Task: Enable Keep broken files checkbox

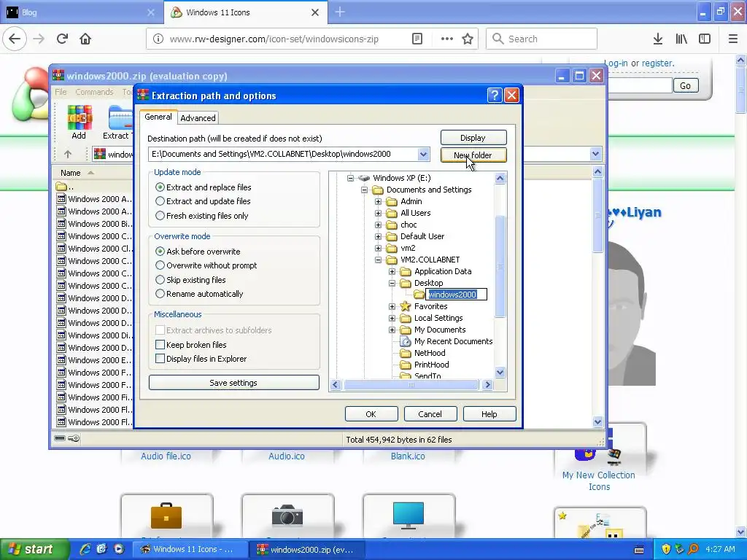Action: [x=160, y=344]
